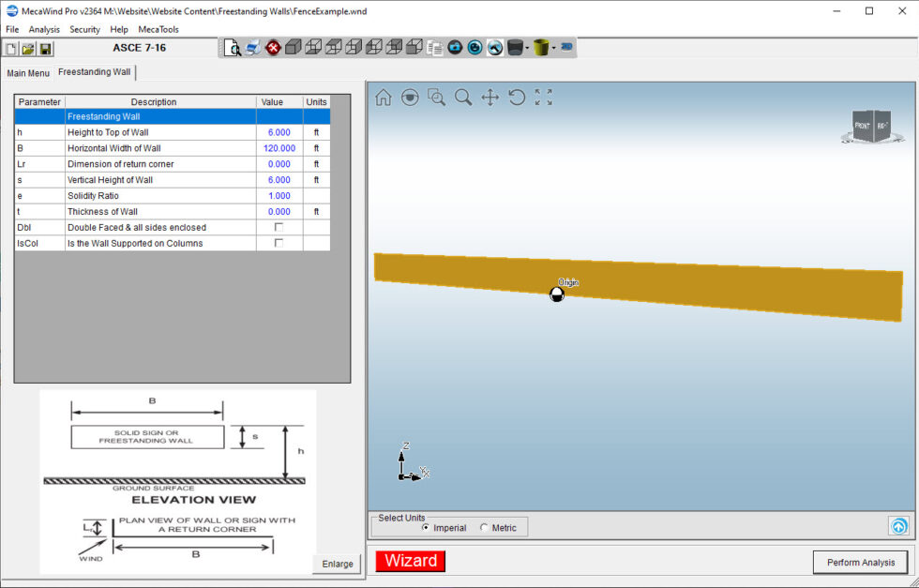This screenshot has width=919, height=588.
Task: Select the Metric radio button
Action: [x=486, y=527]
